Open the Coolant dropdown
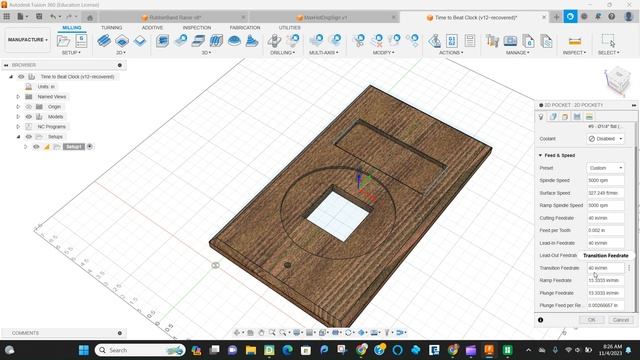The image size is (640, 360). click(x=605, y=139)
